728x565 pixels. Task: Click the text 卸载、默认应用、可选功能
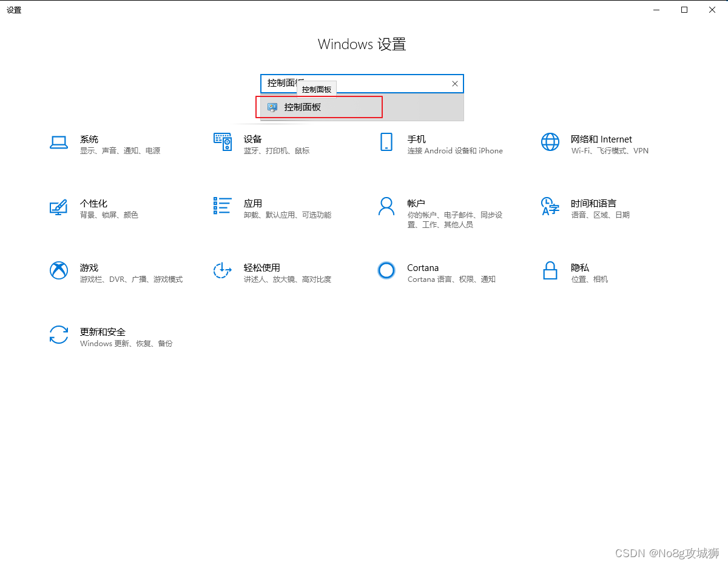tap(288, 215)
